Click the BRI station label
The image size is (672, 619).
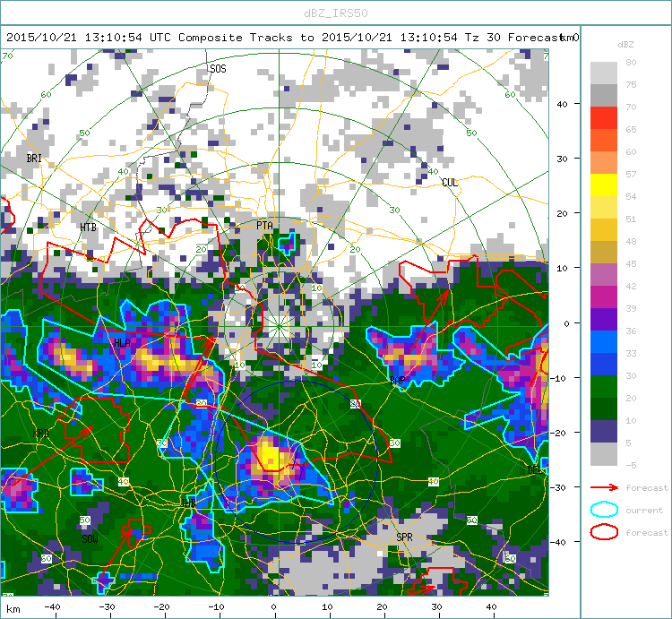[x=34, y=158]
